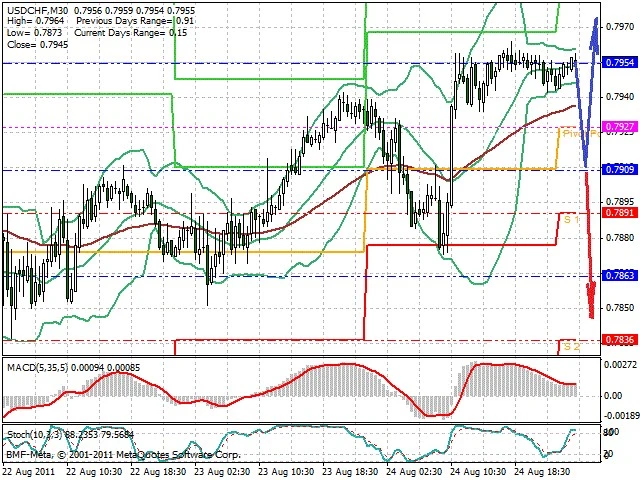This screenshot has width=640, height=480.
Task: Click the 0.7880 price axis label
Action: tap(620, 238)
